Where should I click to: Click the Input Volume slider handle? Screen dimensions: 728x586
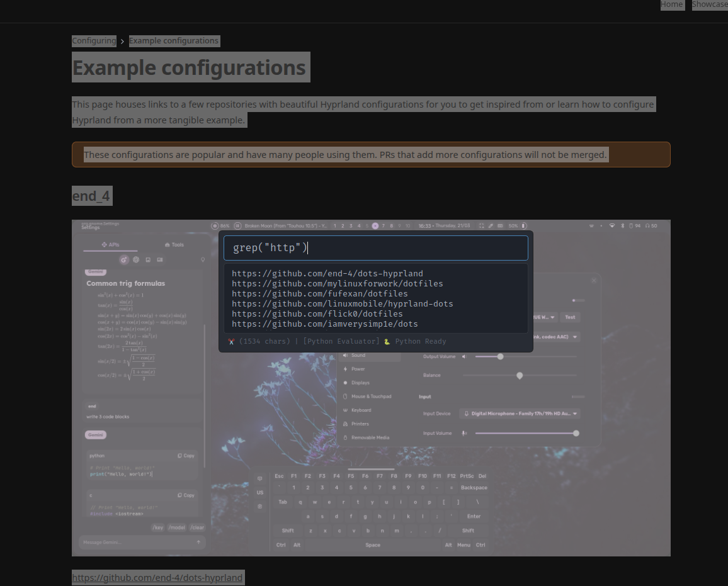pos(576,433)
